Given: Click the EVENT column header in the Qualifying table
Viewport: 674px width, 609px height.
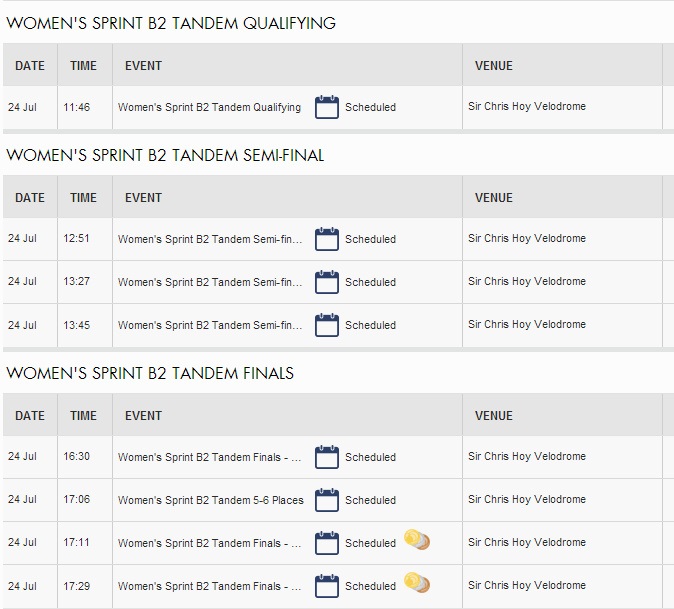Looking at the screenshot, I should point(143,66).
